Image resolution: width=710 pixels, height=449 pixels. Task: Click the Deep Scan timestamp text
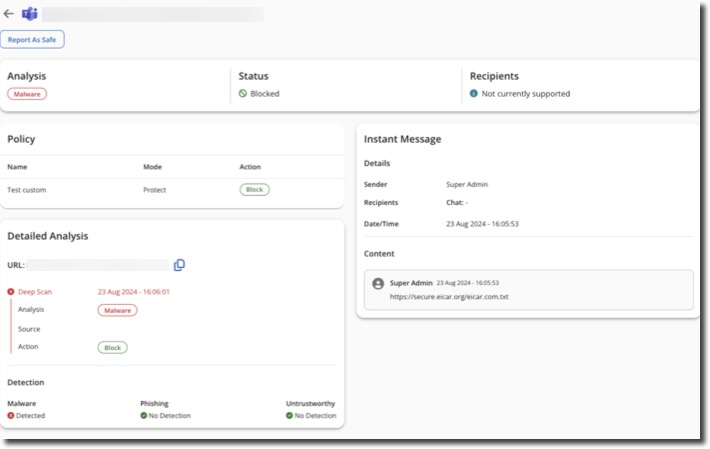133,292
